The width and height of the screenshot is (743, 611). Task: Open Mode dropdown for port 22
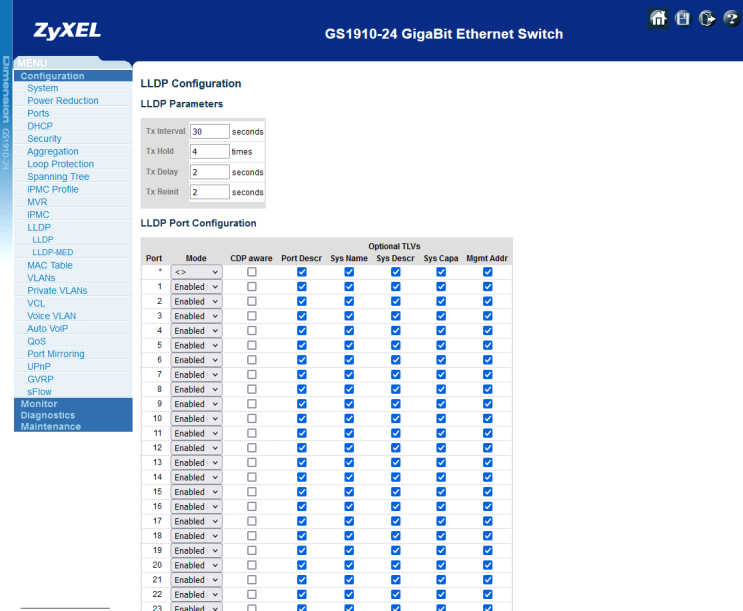[x=196, y=595]
